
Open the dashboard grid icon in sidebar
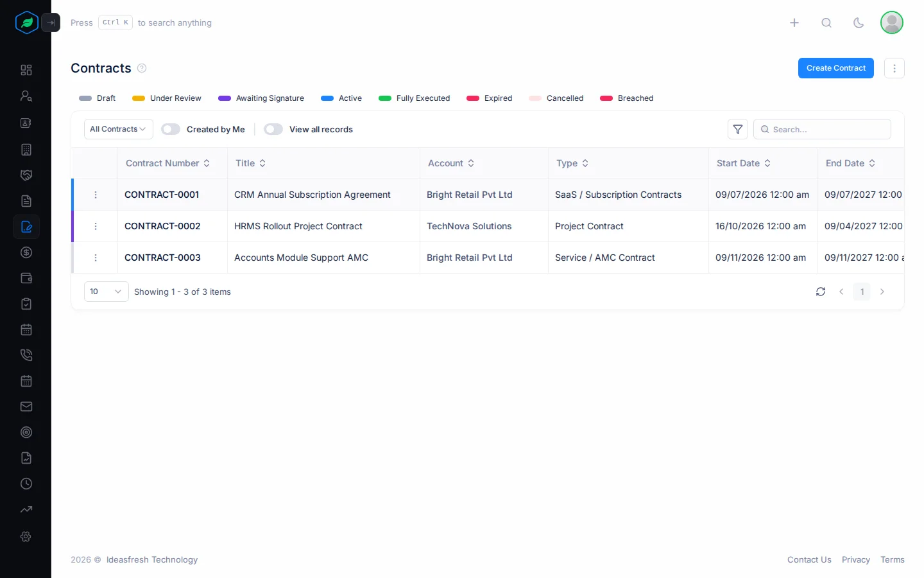click(26, 70)
